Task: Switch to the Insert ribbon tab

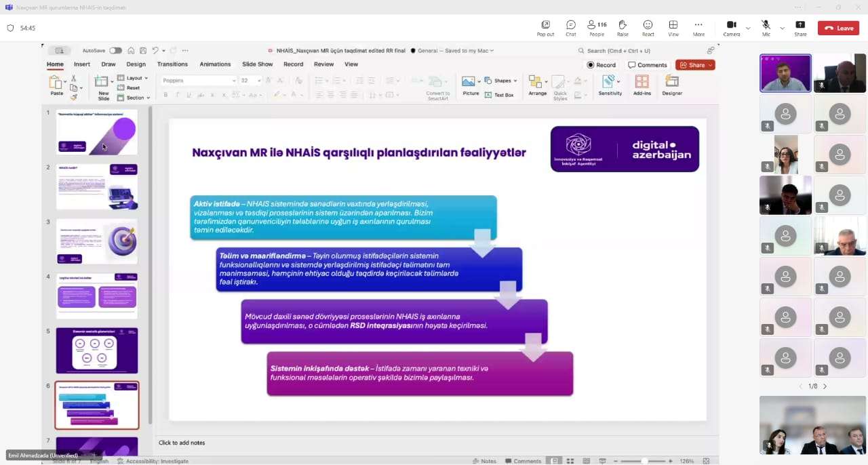Action: pyautogui.click(x=82, y=64)
